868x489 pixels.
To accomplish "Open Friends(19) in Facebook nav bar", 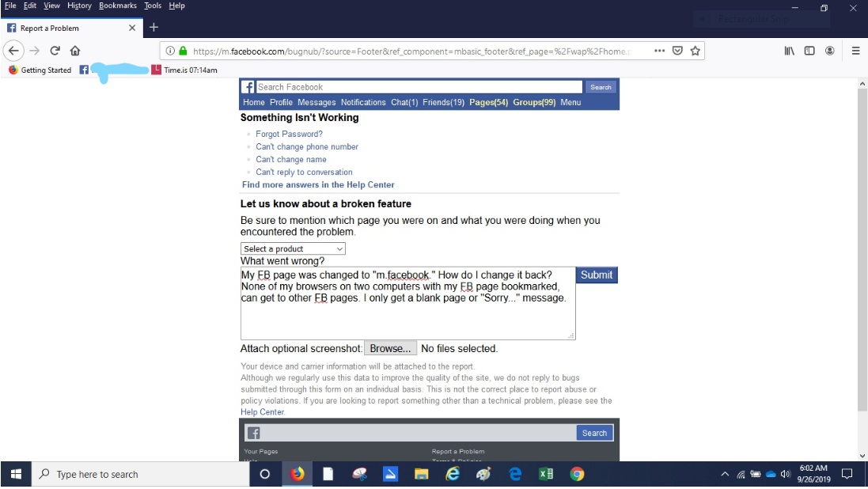I will pyautogui.click(x=443, y=102).
